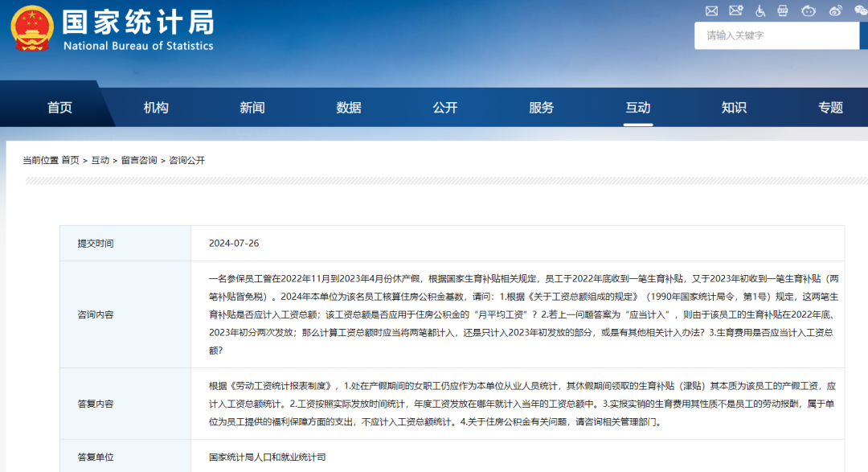Open the 专题 navigation tab
Image resolution: width=868 pixels, height=472 pixels.
click(830, 105)
